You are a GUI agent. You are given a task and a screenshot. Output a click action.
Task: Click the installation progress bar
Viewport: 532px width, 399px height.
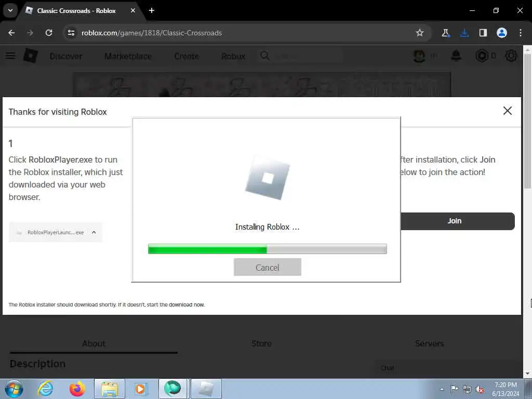coord(268,249)
